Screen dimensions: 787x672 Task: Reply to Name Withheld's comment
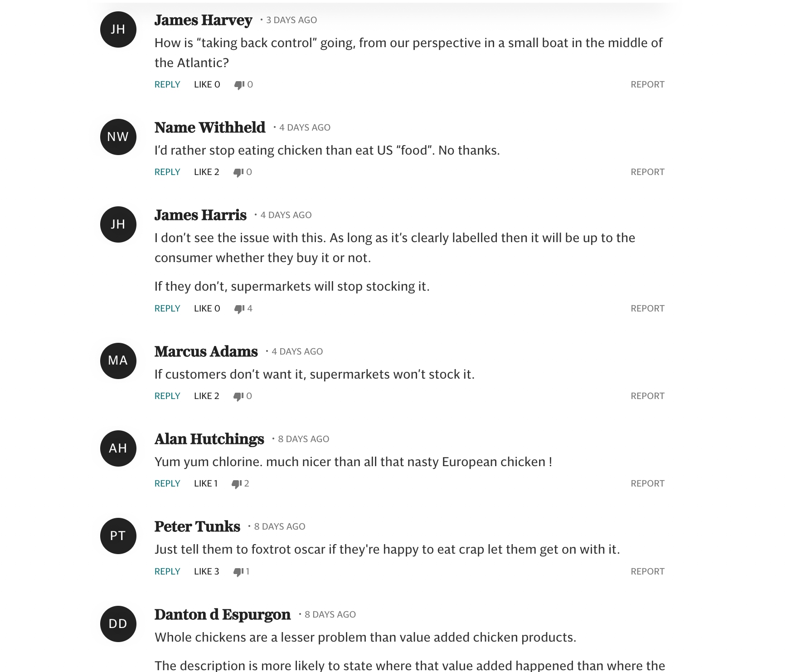click(x=167, y=172)
